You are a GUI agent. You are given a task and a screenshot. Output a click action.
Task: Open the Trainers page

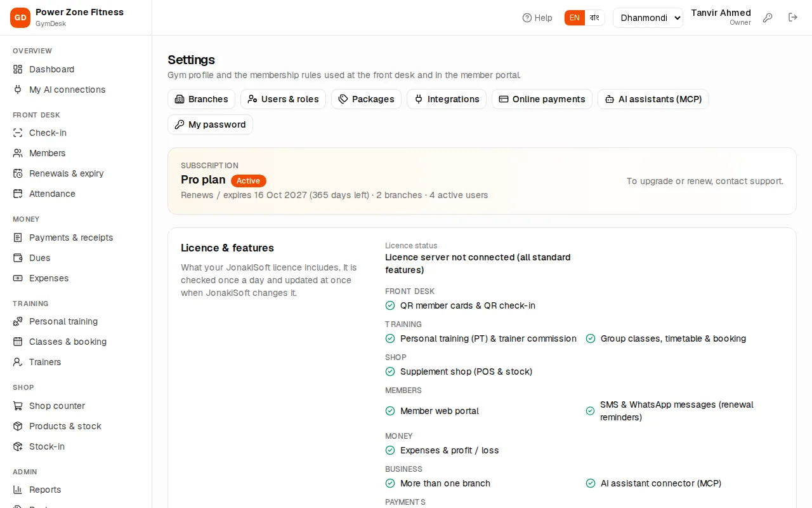[x=76, y=362]
